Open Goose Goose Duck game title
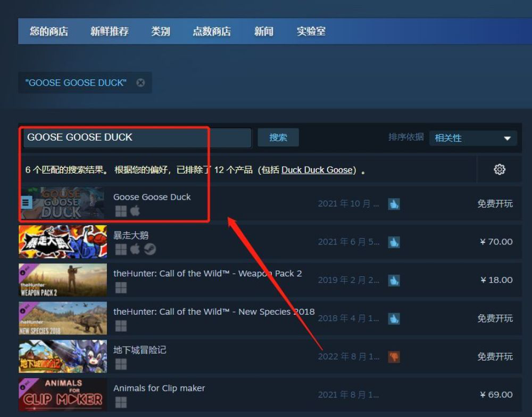This screenshot has height=417, width=532. click(152, 197)
